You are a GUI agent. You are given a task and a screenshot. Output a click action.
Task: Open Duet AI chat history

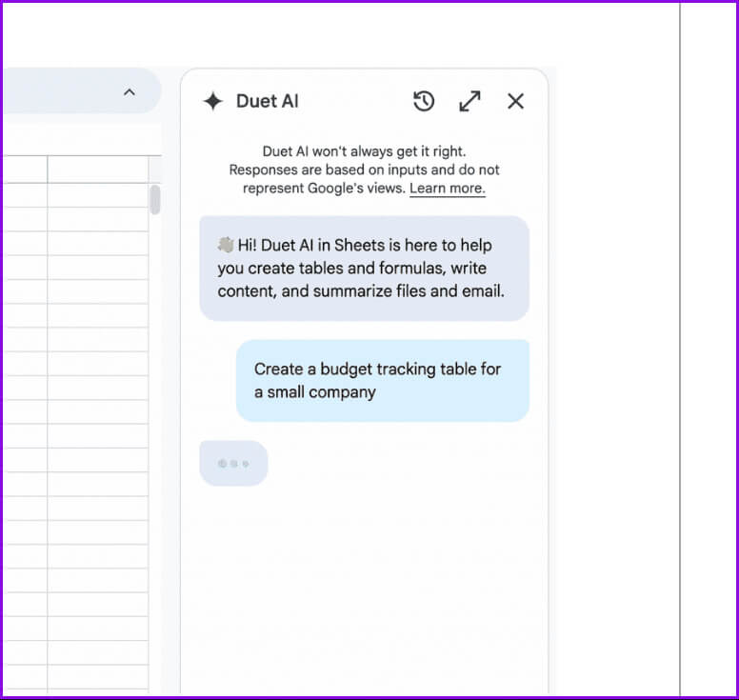coord(424,101)
